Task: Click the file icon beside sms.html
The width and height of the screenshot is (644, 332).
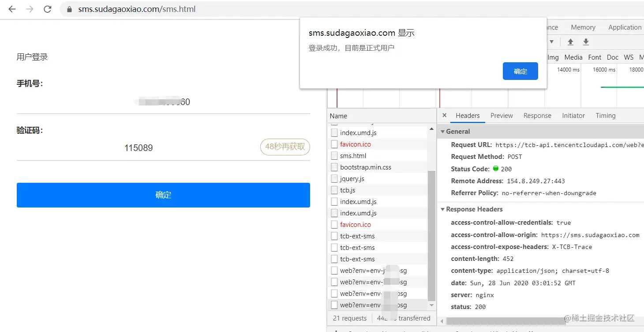Action: (334, 156)
